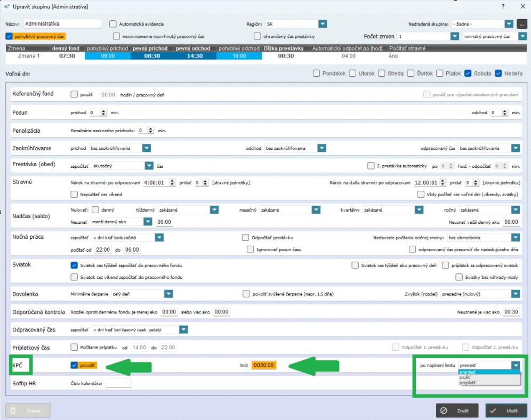Click the pevný príchod 08:30 cell

(152, 55)
